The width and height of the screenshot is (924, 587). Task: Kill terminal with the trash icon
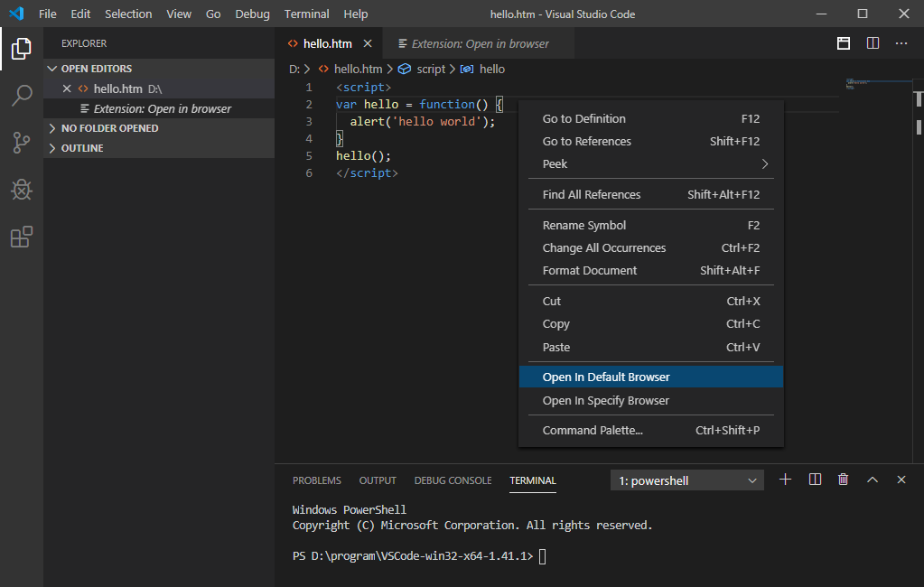pyautogui.click(x=843, y=480)
